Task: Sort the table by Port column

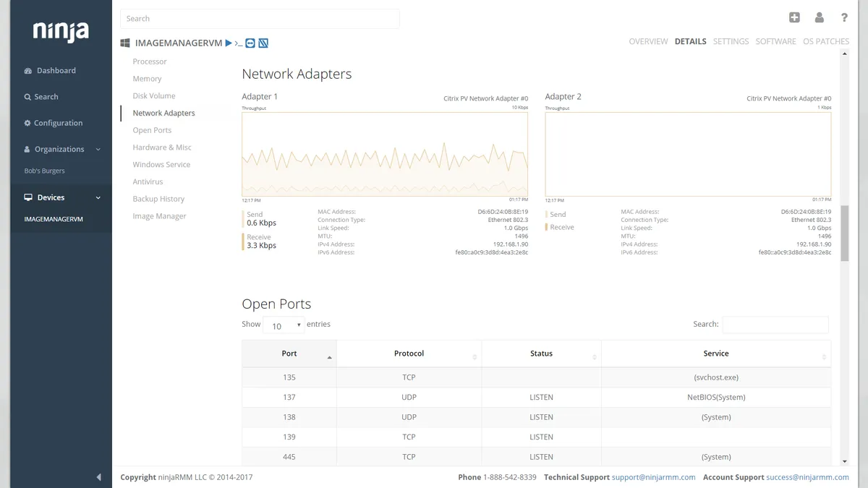Action: click(289, 354)
